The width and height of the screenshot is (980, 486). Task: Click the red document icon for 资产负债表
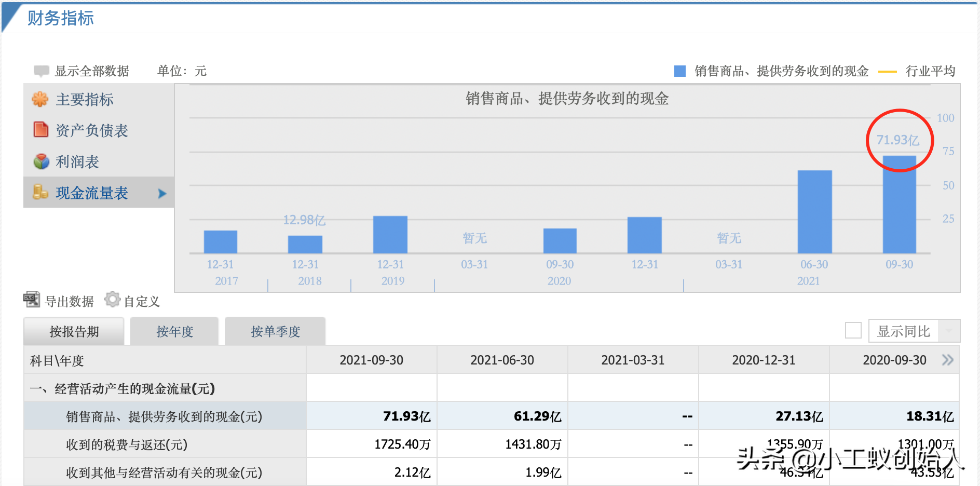pos(40,129)
